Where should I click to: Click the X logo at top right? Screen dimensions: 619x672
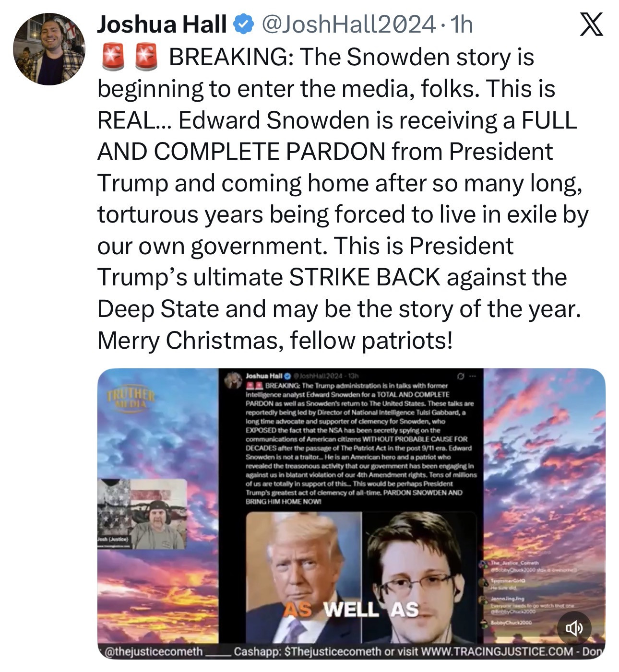tap(591, 25)
